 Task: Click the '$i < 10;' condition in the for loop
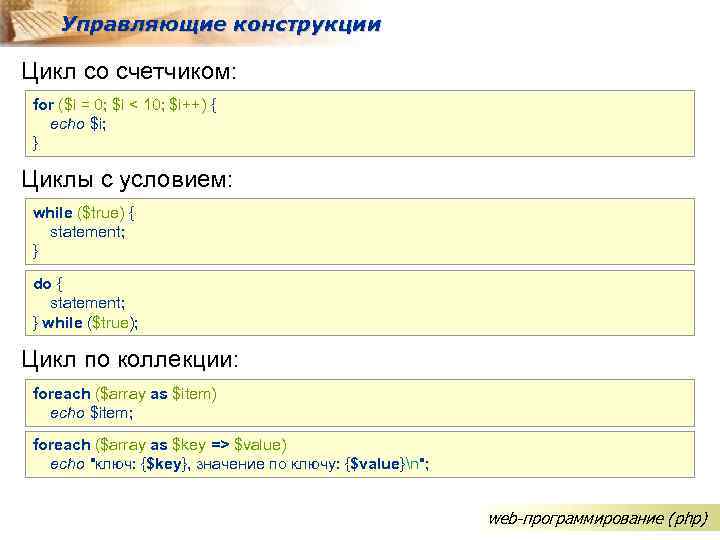tap(137, 105)
